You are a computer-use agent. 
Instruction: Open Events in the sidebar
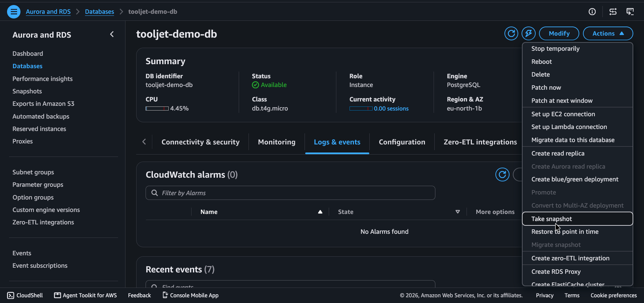point(22,253)
